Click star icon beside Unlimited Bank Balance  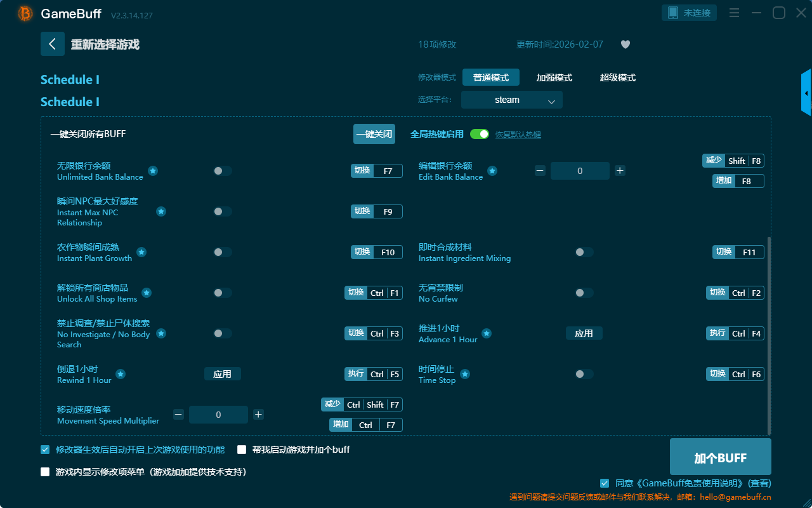click(x=153, y=171)
